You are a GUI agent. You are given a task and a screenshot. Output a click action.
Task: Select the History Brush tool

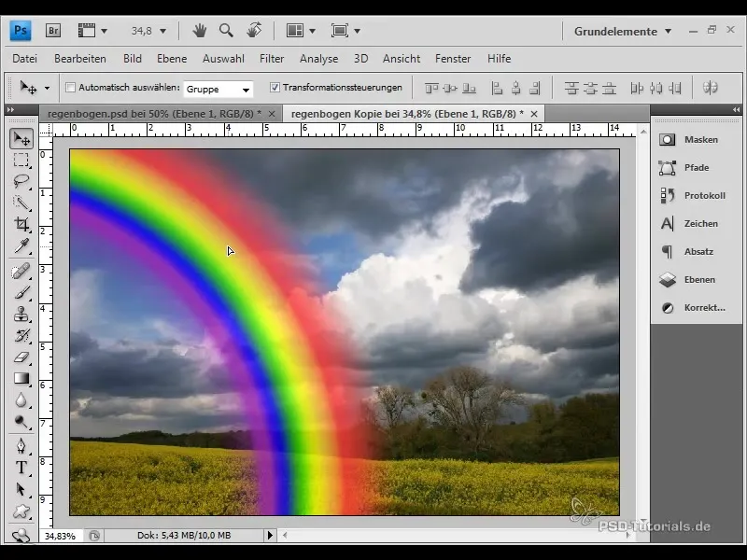point(21,336)
